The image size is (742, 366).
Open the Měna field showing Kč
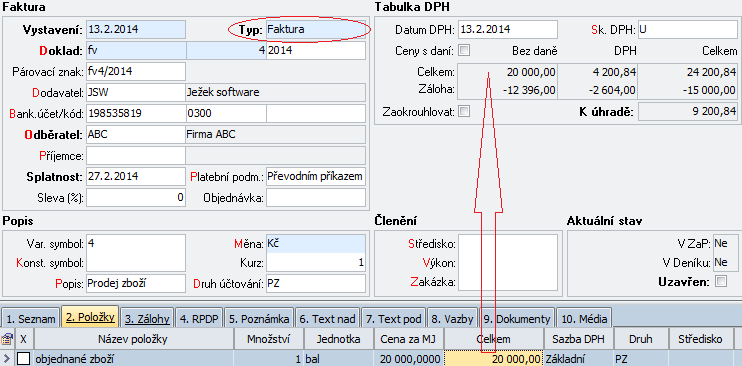tap(316, 244)
